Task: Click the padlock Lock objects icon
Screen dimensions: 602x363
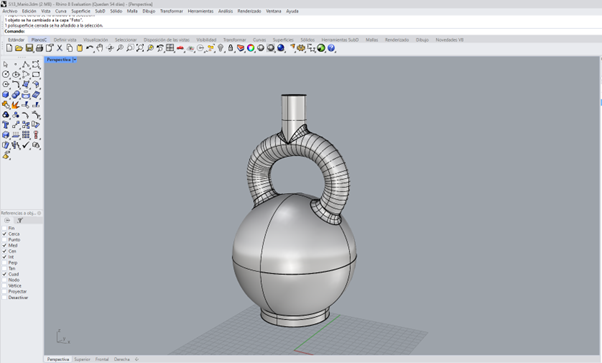Action: pos(230,48)
